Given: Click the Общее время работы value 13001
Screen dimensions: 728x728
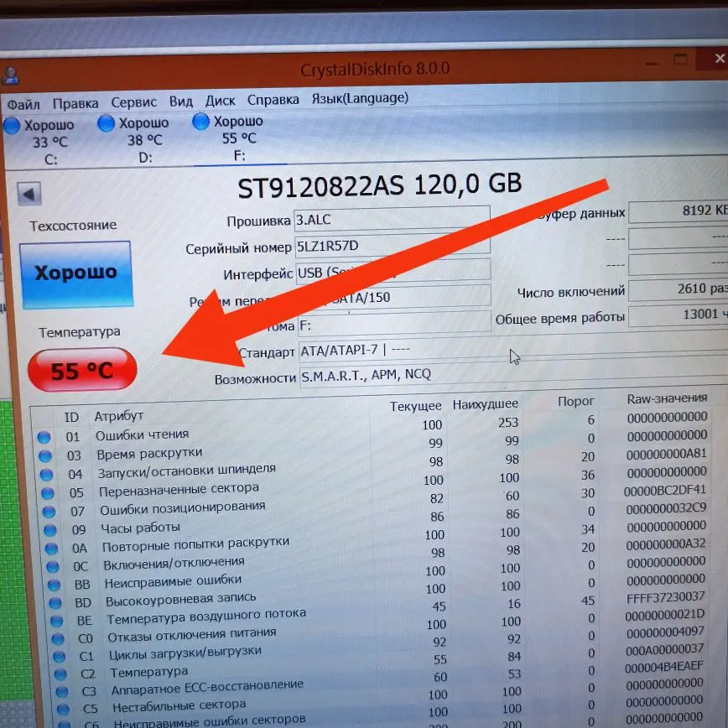Looking at the screenshot, I should point(679,315).
